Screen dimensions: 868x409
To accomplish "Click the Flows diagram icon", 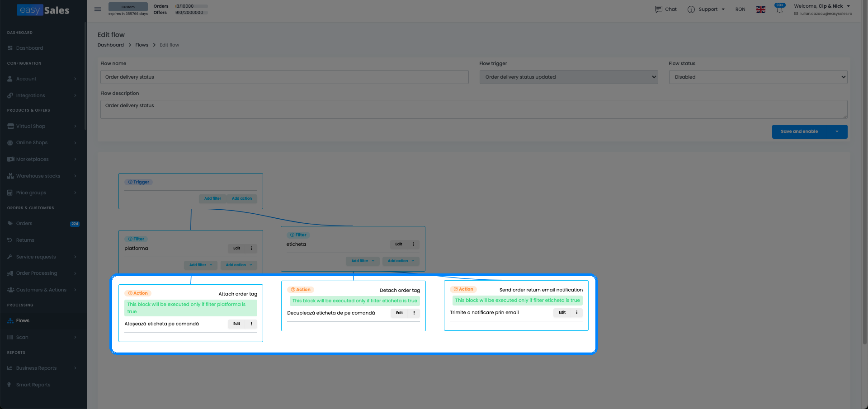I will click(x=10, y=320).
